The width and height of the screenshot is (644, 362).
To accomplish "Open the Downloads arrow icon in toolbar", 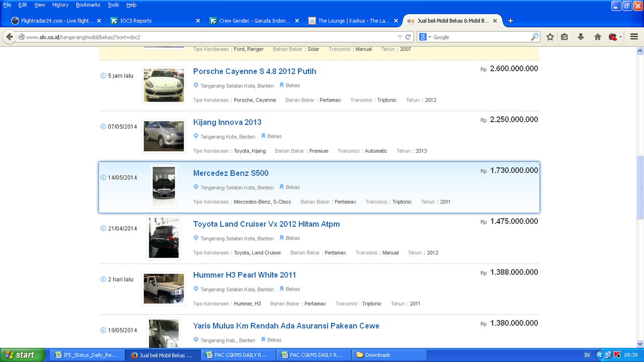I will tap(581, 37).
